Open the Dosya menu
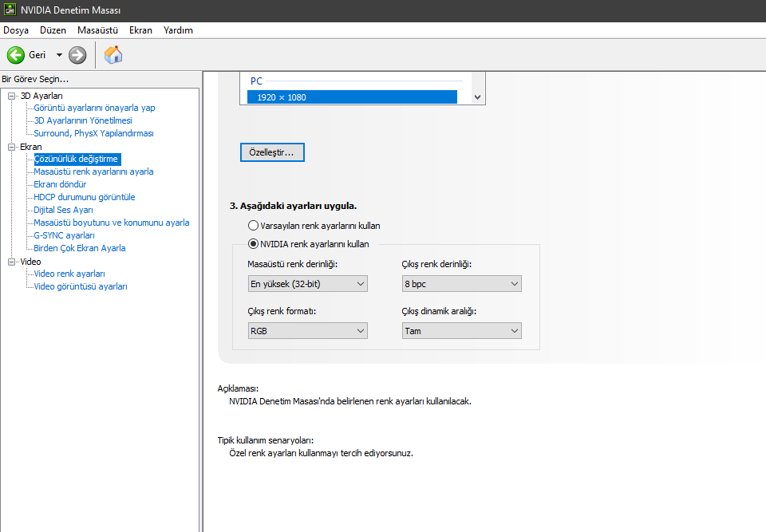Image resolution: width=766 pixels, height=532 pixels. (x=16, y=30)
